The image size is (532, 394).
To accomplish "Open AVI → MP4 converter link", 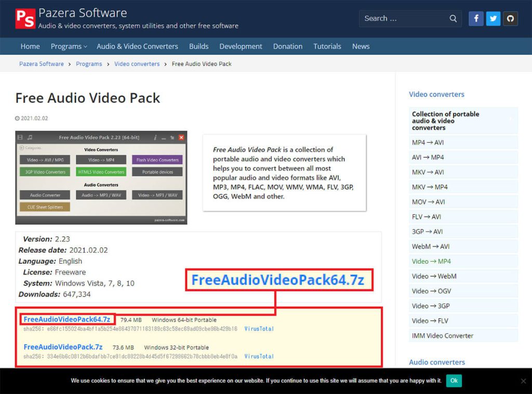I will (x=463, y=157).
